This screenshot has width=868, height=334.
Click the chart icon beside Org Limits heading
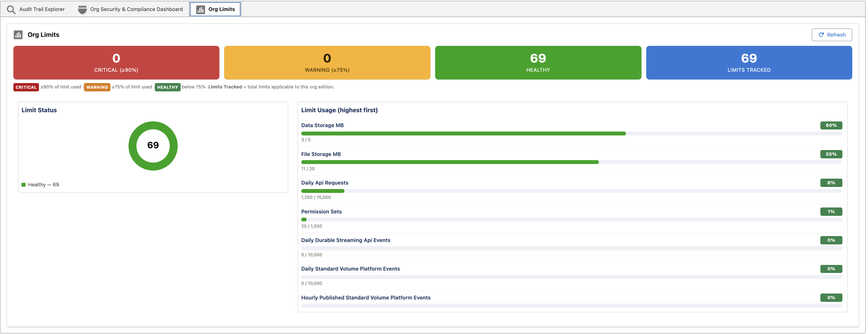pos(18,35)
